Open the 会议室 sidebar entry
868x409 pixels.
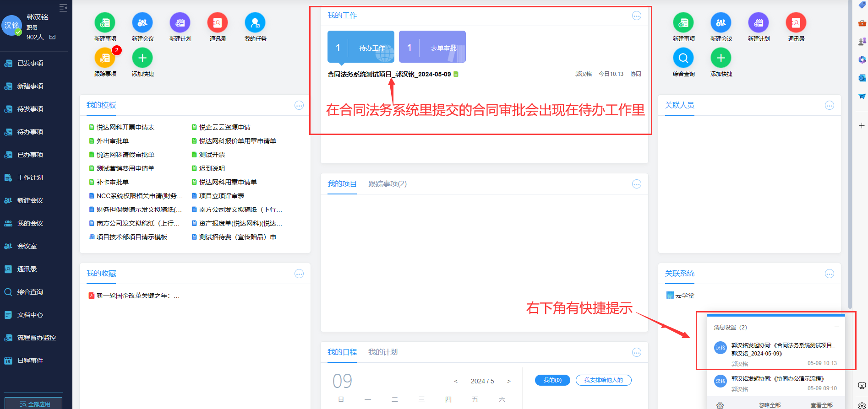click(27, 246)
